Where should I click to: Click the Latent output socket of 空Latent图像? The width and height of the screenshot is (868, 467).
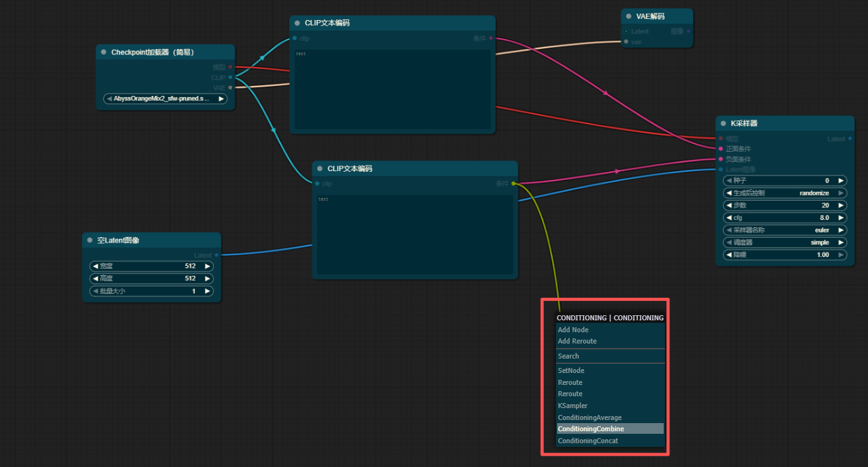216,255
